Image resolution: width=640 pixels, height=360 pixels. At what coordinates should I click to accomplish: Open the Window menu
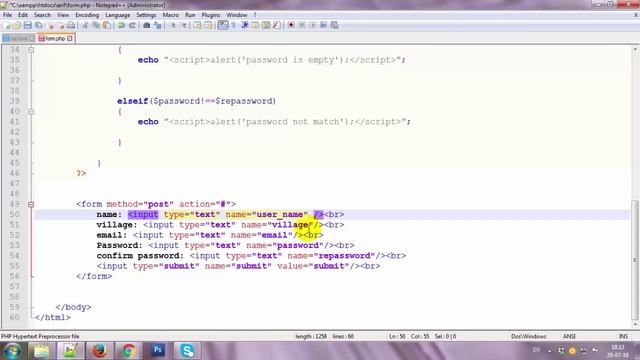click(x=237, y=15)
